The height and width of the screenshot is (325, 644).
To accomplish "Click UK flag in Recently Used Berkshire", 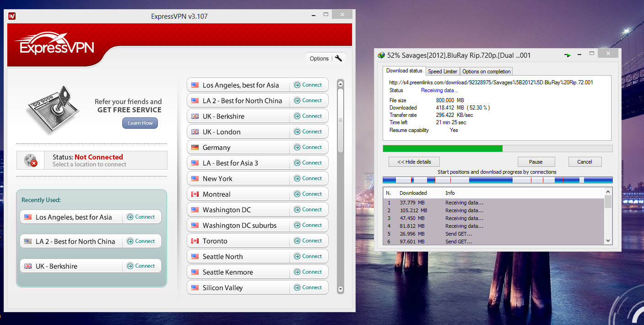I will [x=28, y=266].
